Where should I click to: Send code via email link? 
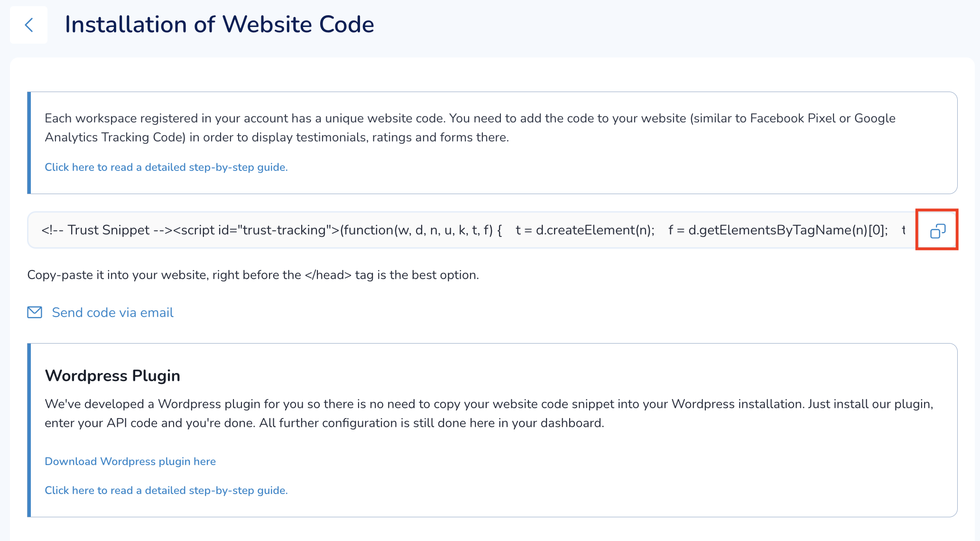tap(112, 312)
